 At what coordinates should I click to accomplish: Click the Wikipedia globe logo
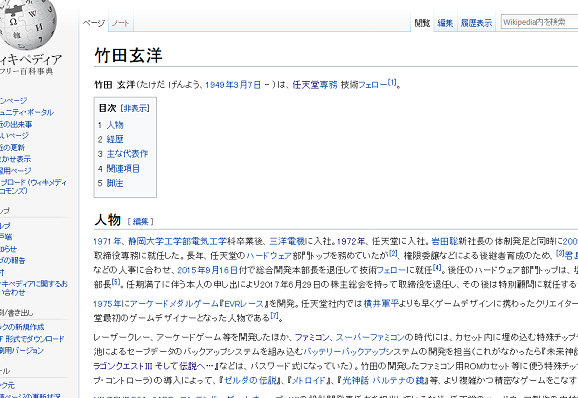pos(27,23)
